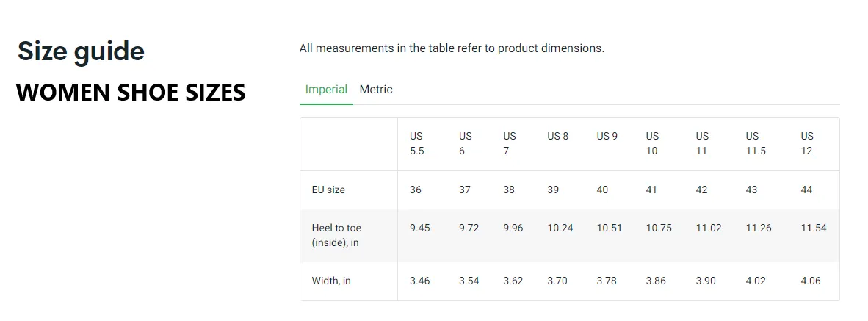Click the Size guide heading

tap(81, 51)
